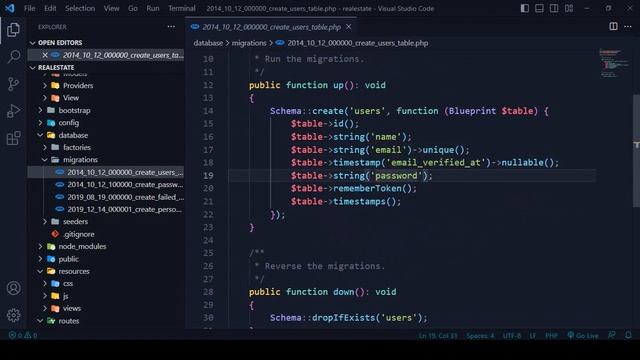Click the VS Code logo icon
640x360 pixels.
point(10,8)
